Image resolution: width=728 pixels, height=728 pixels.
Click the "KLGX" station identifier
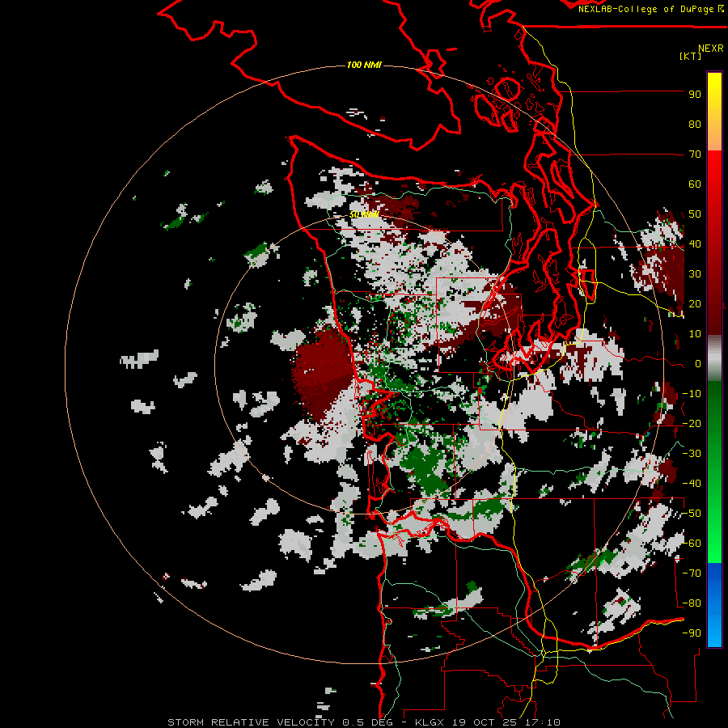[430, 722]
